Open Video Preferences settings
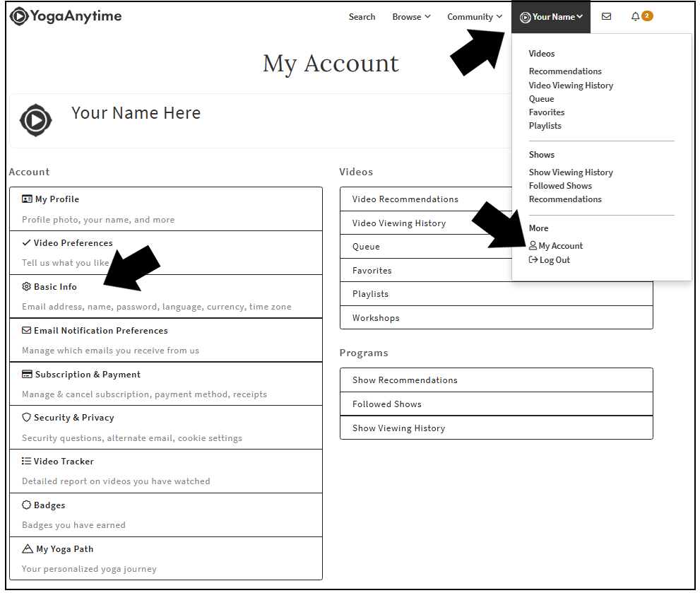Image resolution: width=700 pixels, height=593 pixels. 166,253
